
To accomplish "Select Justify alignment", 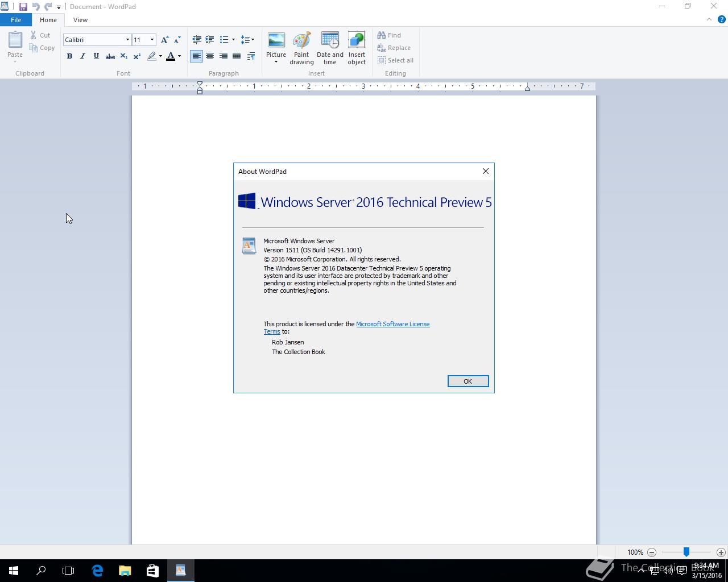I will tap(237, 56).
